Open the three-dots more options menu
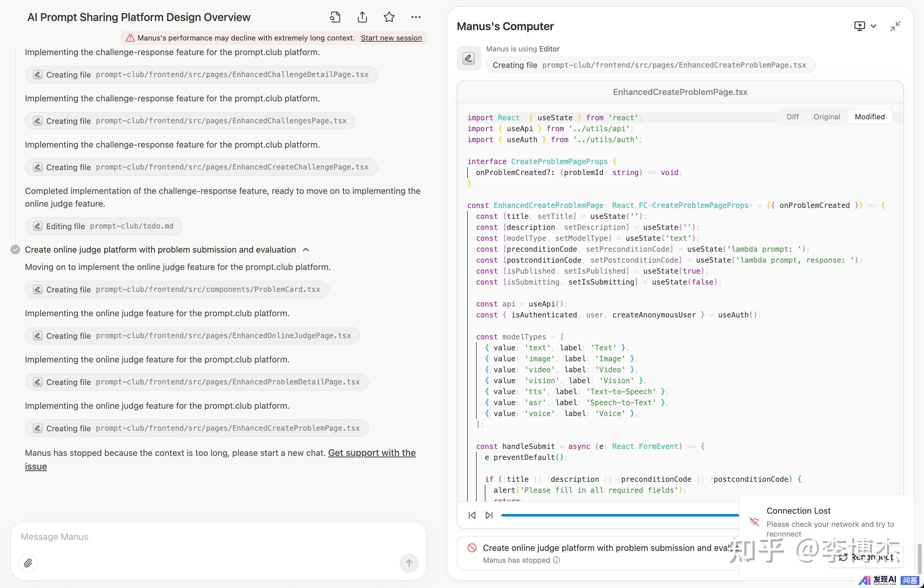This screenshot has height=588, width=924. tap(416, 17)
